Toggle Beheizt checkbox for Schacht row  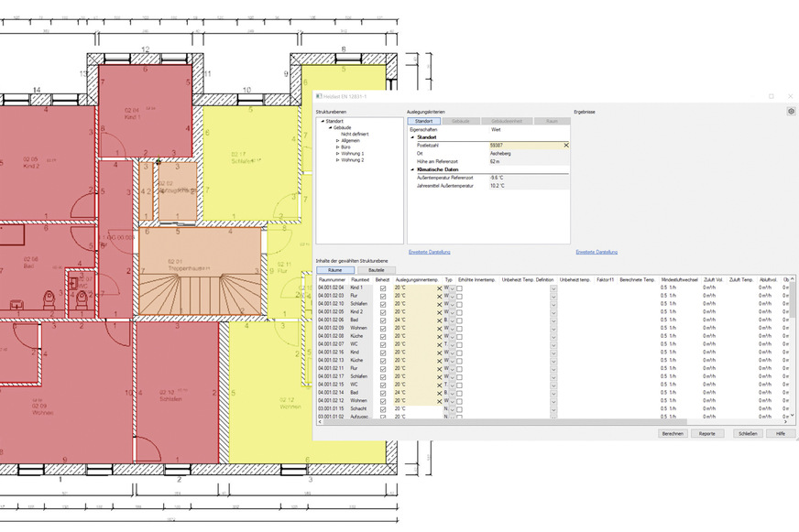click(383, 408)
